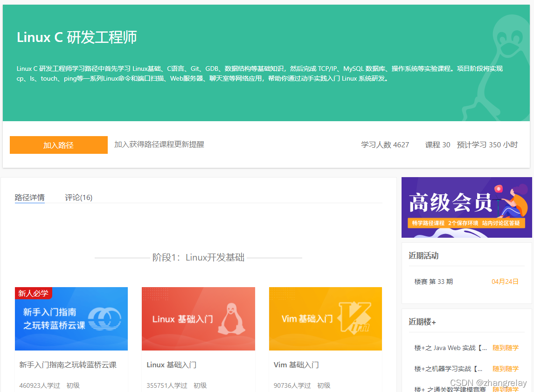This screenshot has width=534, height=392.
Task: Click the penguin icon on the Linux 基础入门 card
Action: [x=232, y=318]
